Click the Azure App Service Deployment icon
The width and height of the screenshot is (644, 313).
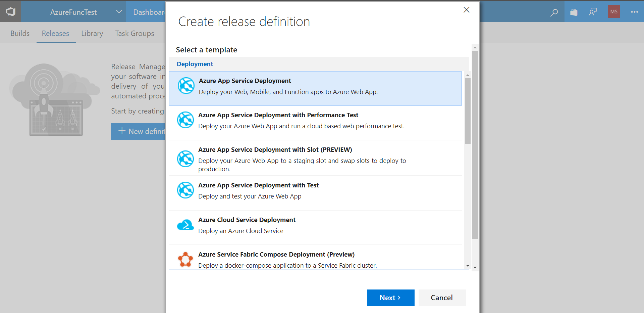[x=186, y=86]
